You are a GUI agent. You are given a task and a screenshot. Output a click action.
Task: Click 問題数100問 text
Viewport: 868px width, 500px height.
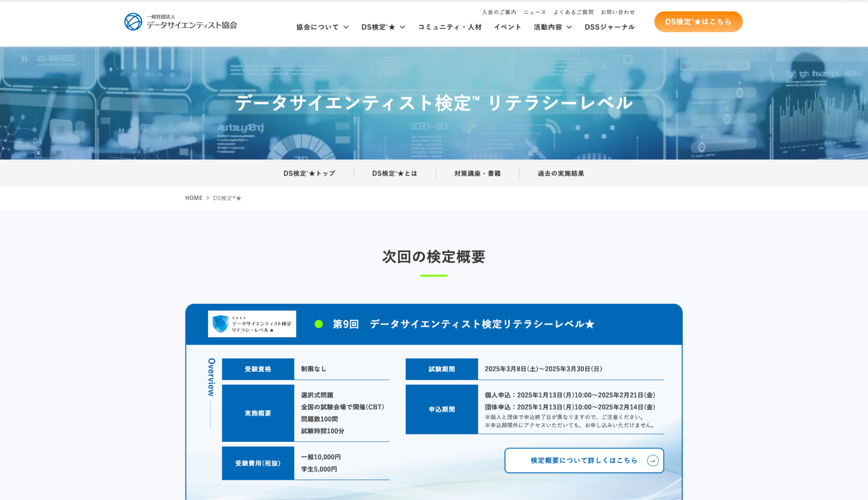tap(319, 419)
